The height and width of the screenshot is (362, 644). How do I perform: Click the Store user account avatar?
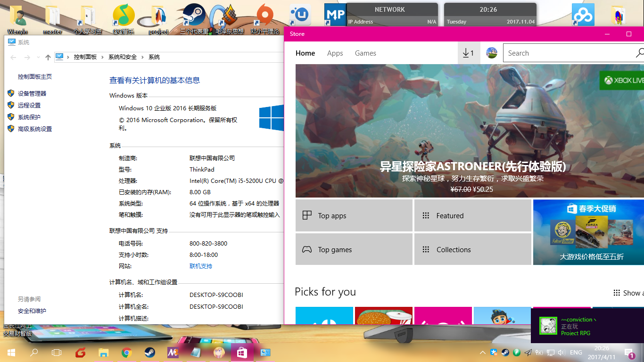(492, 53)
